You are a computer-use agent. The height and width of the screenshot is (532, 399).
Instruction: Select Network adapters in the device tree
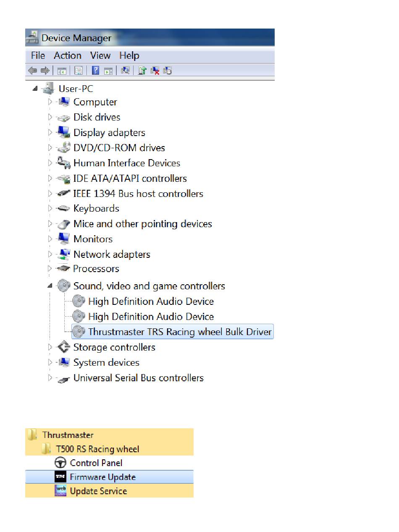tap(112, 254)
